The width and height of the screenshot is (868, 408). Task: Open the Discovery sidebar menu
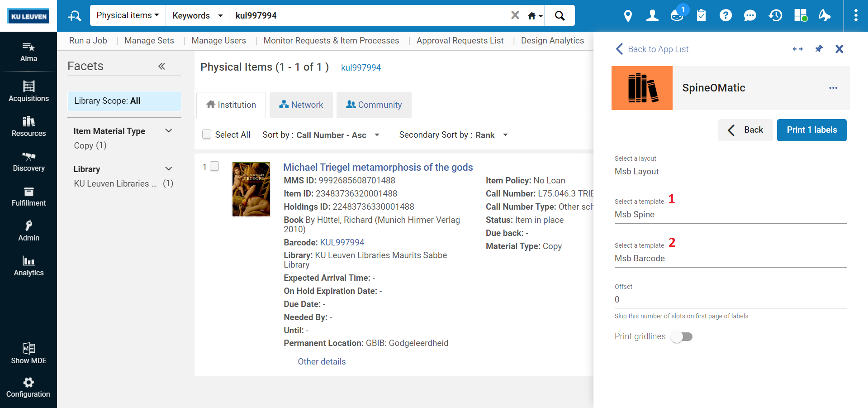tap(28, 162)
